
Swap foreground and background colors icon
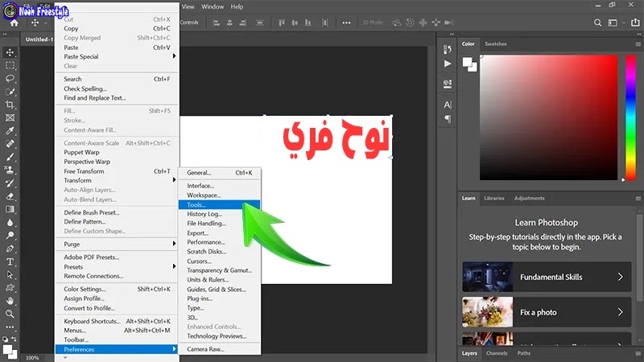[14, 339]
